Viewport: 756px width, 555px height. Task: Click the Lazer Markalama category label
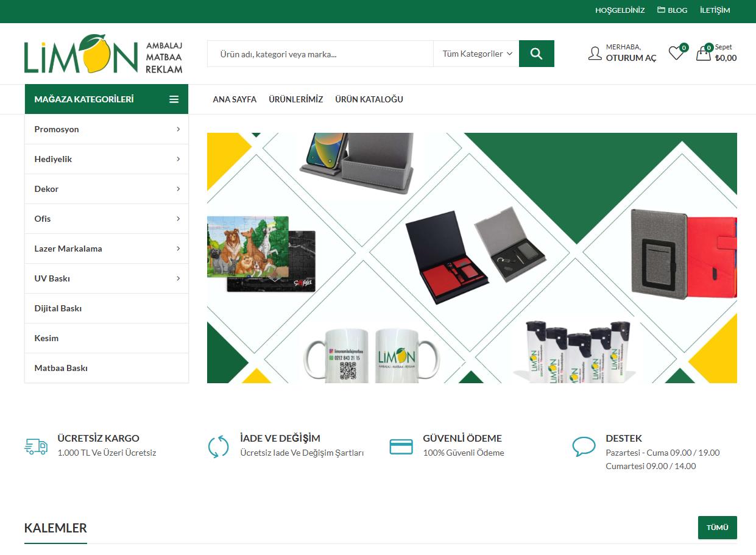click(x=68, y=249)
